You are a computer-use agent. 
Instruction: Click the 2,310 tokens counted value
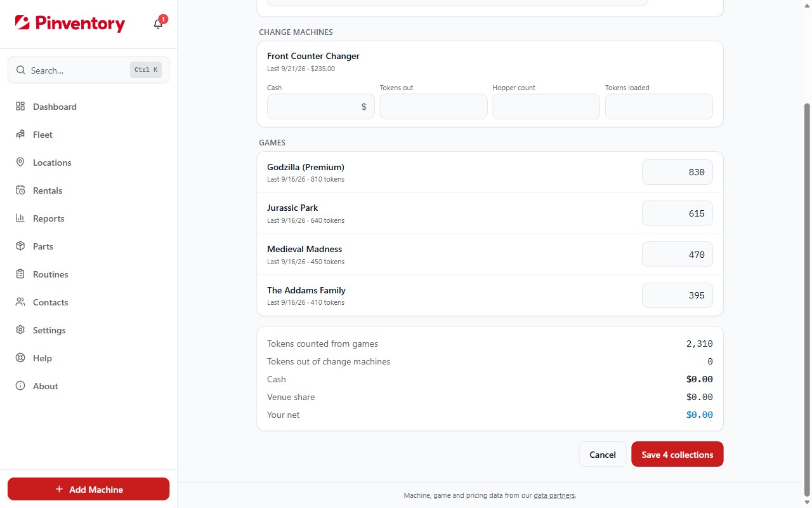tap(700, 344)
